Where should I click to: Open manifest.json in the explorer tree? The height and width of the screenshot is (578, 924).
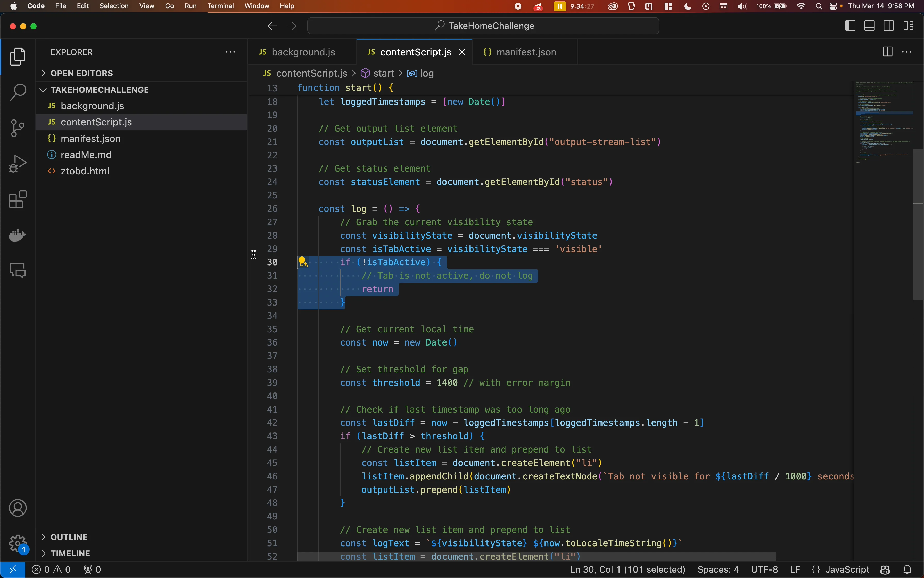pos(141,138)
